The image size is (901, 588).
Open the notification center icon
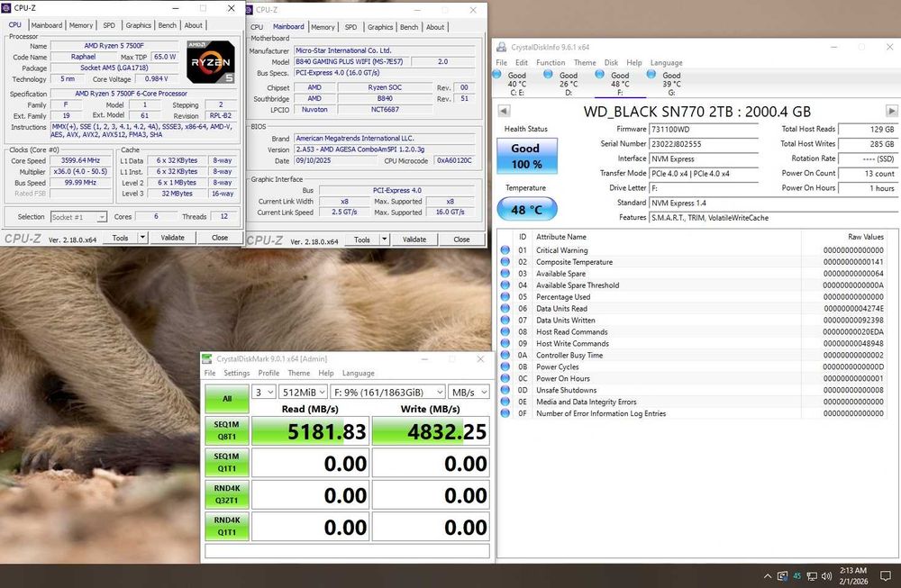[x=886, y=576]
